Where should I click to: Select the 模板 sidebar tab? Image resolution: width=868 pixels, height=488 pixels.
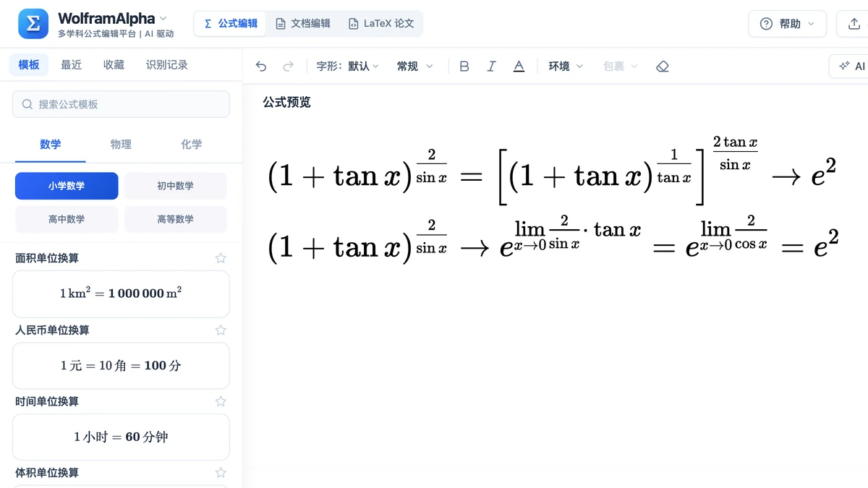(x=29, y=65)
